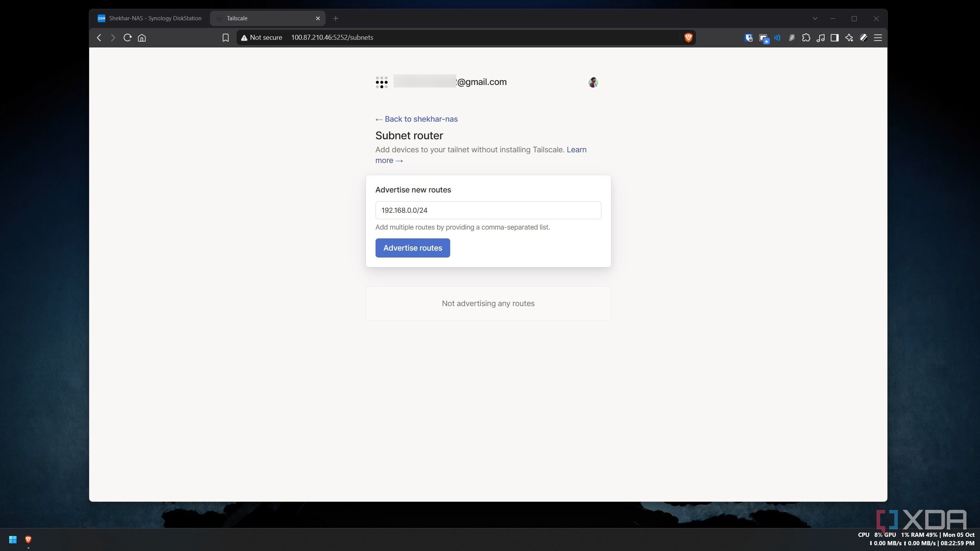The height and width of the screenshot is (551, 980).
Task: Open a new browser tab
Action: click(336, 18)
